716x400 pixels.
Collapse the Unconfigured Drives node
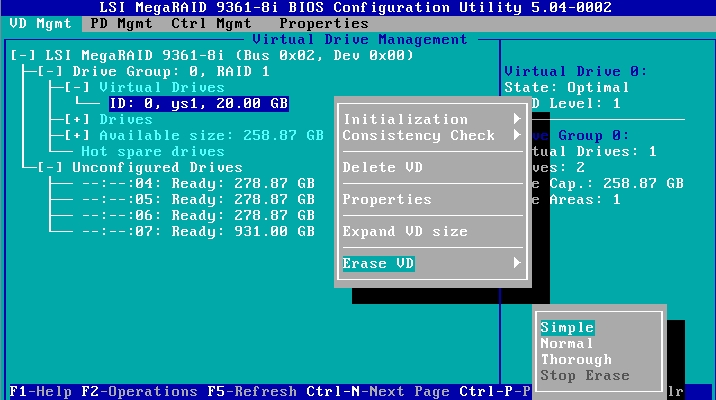50,168
